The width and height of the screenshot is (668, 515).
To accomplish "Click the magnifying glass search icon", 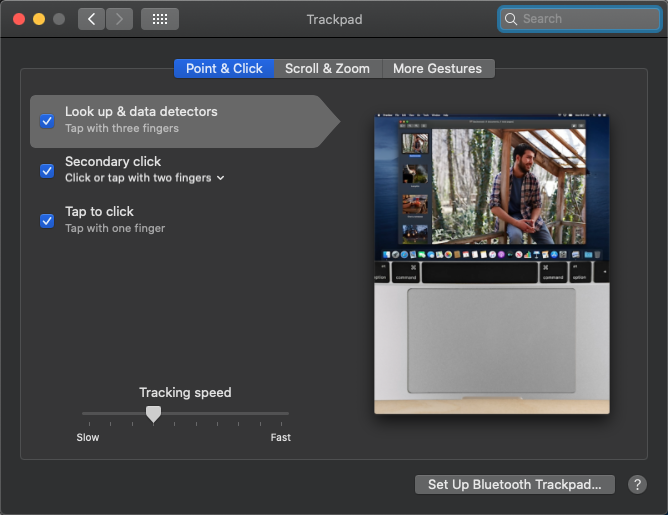I will point(510,19).
